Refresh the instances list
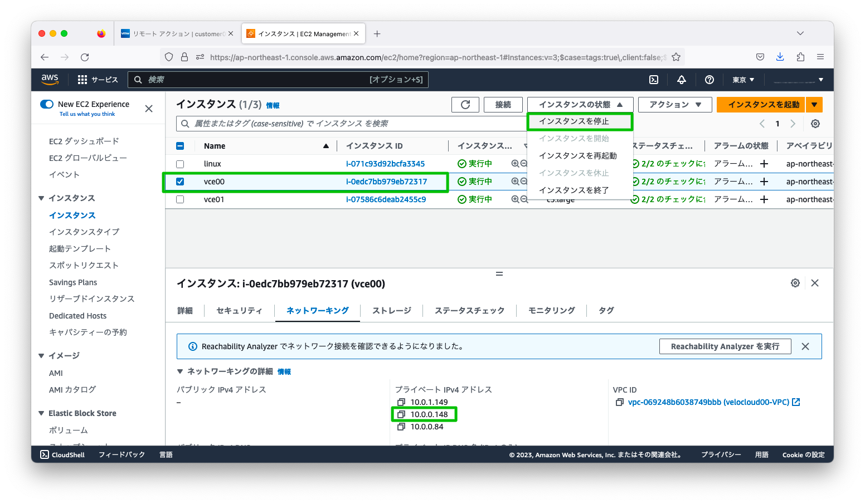Image resolution: width=865 pixels, height=504 pixels. [465, 105]
